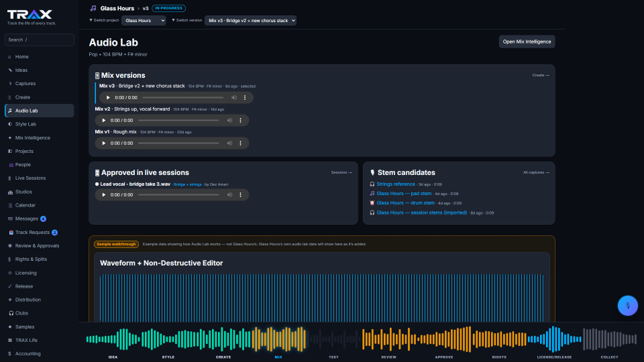
Task: Seek in Lead vocal take progress bar
Action: [178, 195]
